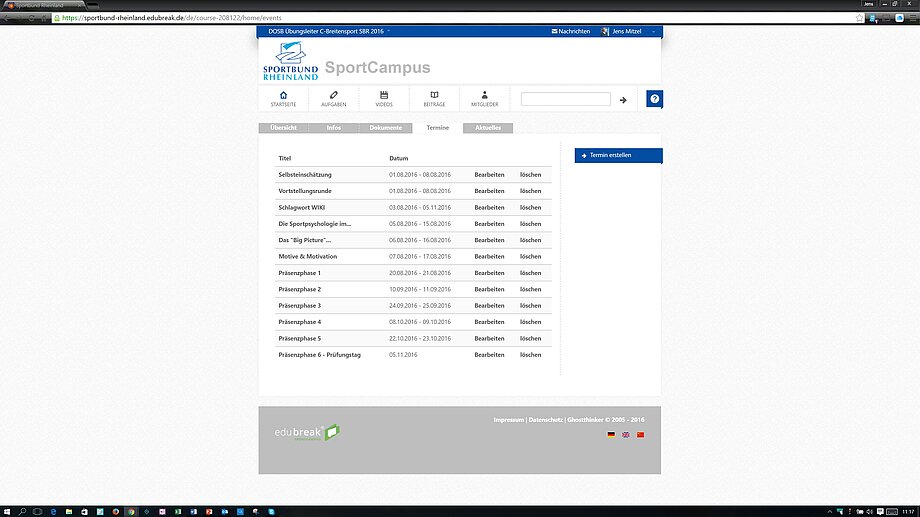Go to Videos via the film icon
Screen dimensions: 920x517
384,95
